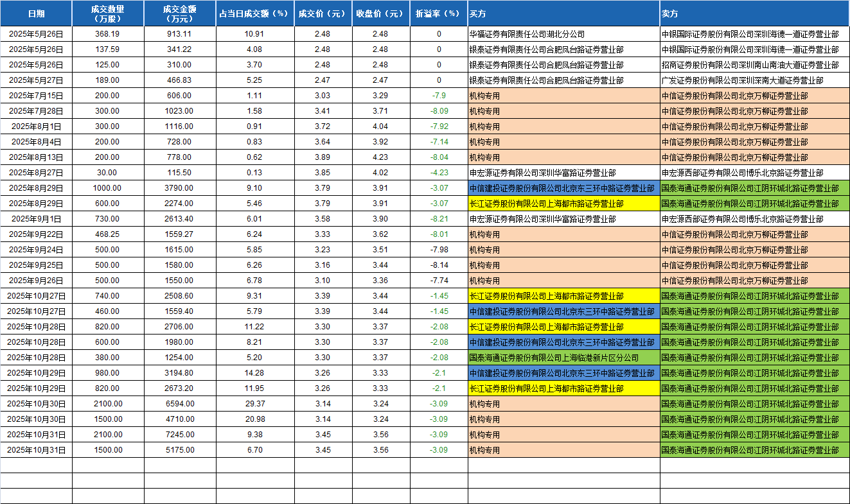
Task: Select the percentage cell 29.37
Action: point(255,404)
